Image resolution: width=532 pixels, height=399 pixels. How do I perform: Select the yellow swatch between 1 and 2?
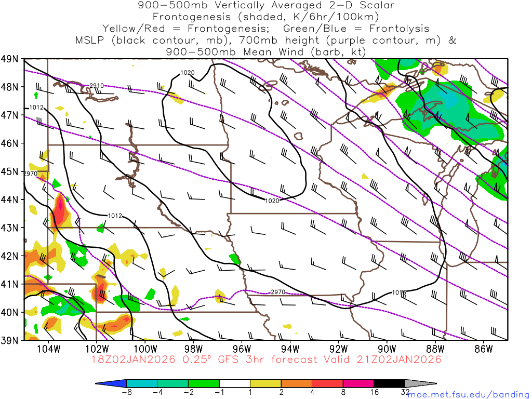click(x=265, y=383)
